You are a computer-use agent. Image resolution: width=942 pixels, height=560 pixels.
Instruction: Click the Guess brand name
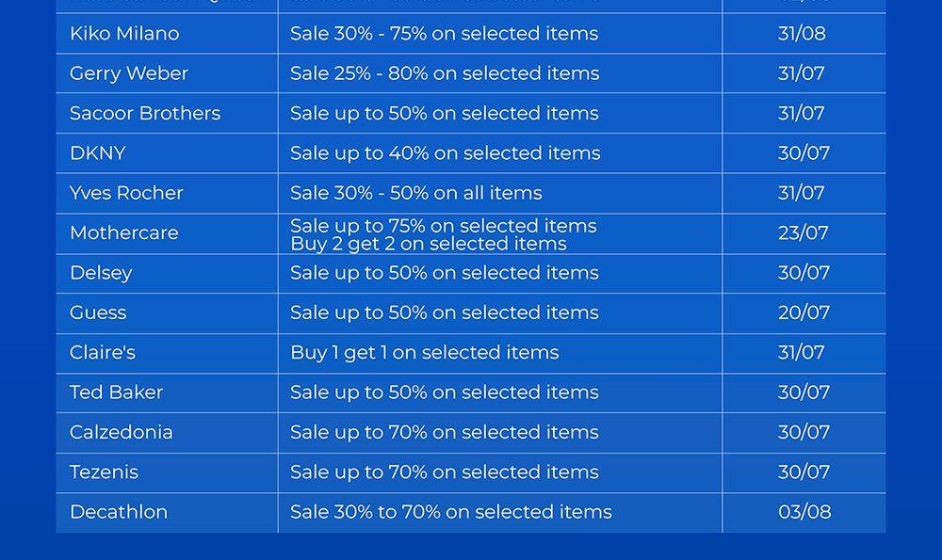98,312
